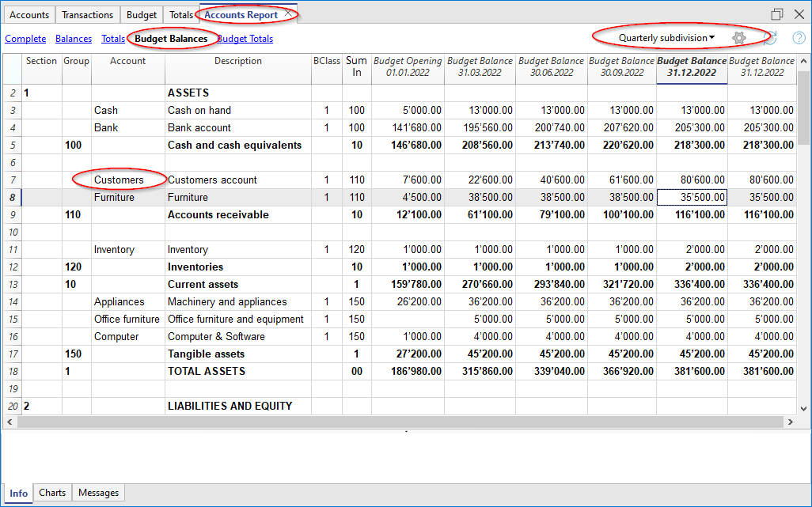The height and width of the screenshot is (507, 812).
Task: Open the help question mark icon
Action: point(799,38)
